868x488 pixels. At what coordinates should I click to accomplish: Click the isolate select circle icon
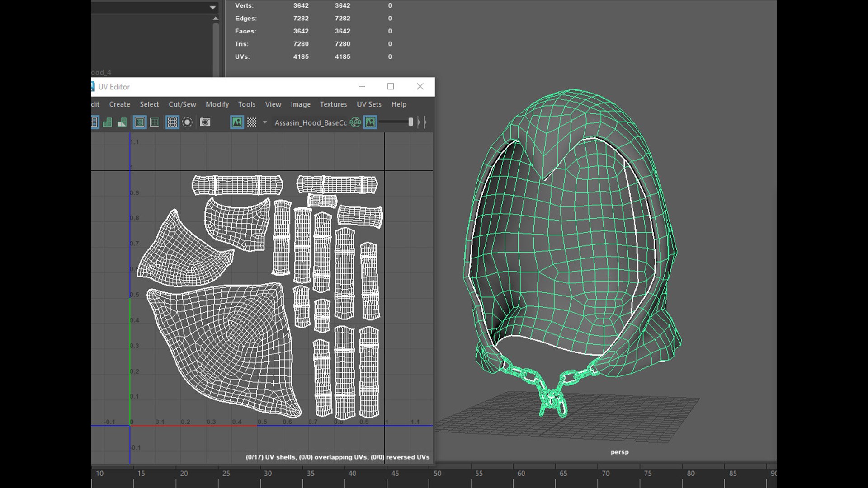pyautogui.click(x=187, y=122)
